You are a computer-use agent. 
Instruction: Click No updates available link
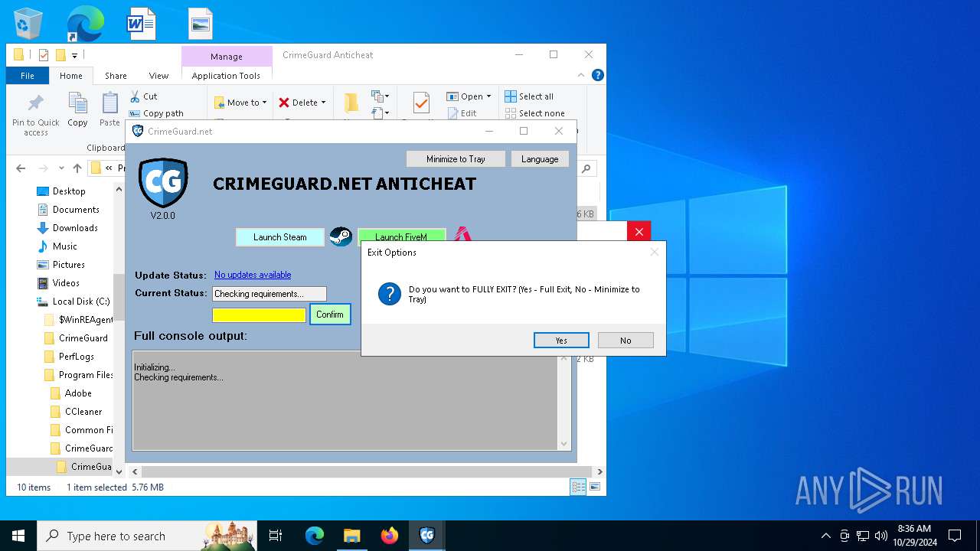[x=253, y=275]
